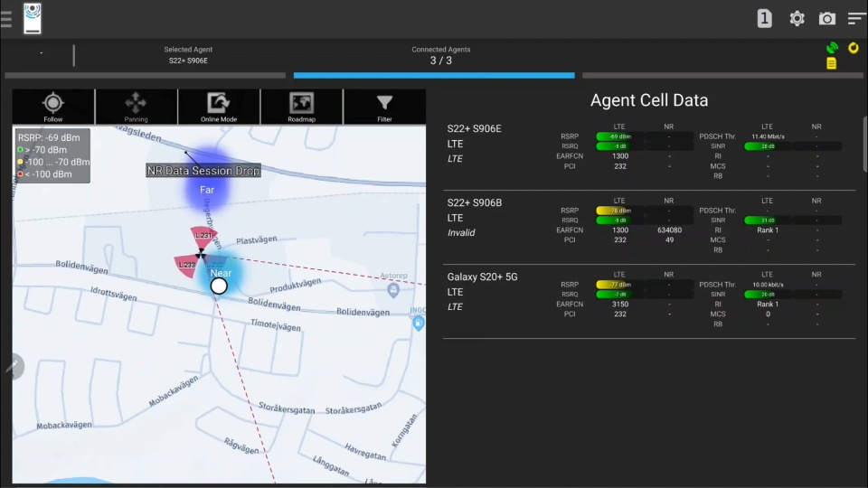Select the S22+ S906B agent entry
Screen dimensions: 868x488
pyautogui.click(x=474, y=202)
